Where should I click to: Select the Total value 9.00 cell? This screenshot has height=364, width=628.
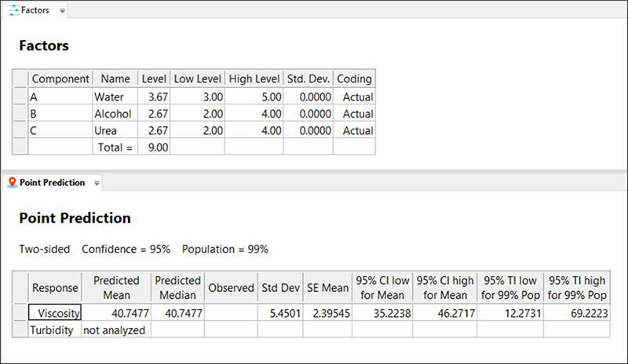[154, 147]
